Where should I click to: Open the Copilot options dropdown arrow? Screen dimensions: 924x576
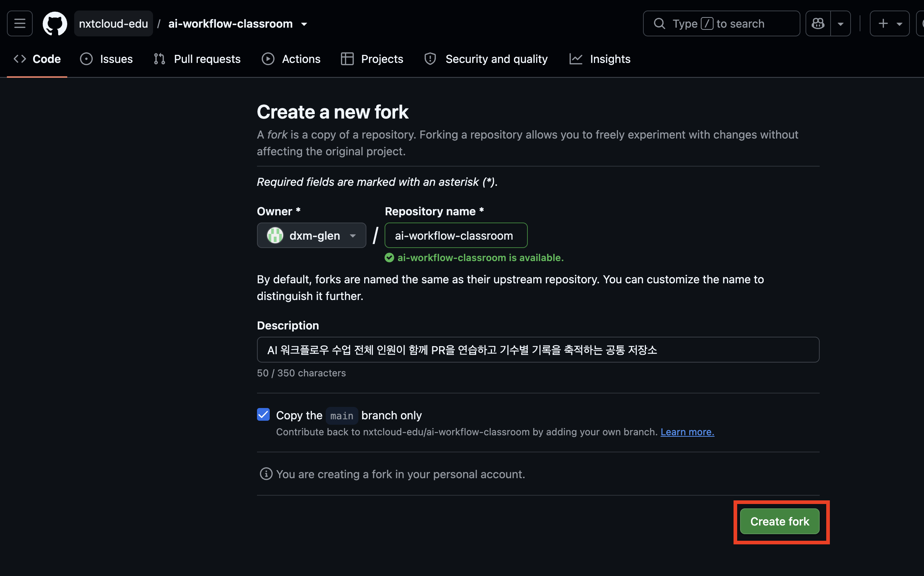coord(841,24)
